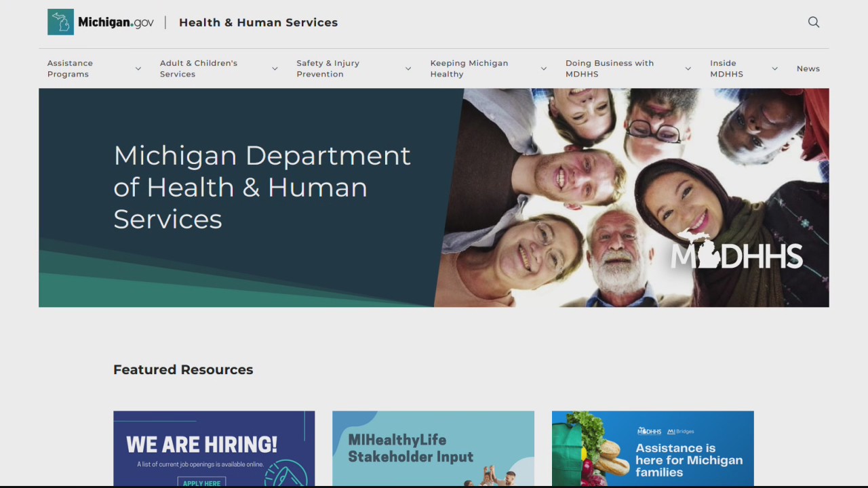Click the WE ARE HIRING featured card
The width and height of the screenshot is (868, 488).
click(214, 449)
